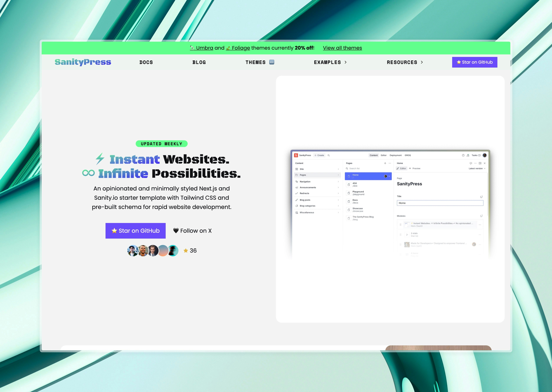The width and height of the screenshot is (552, 392).
Task: Click the Playground page document icon
Action: pyautogui.click(x=349, y=193)
